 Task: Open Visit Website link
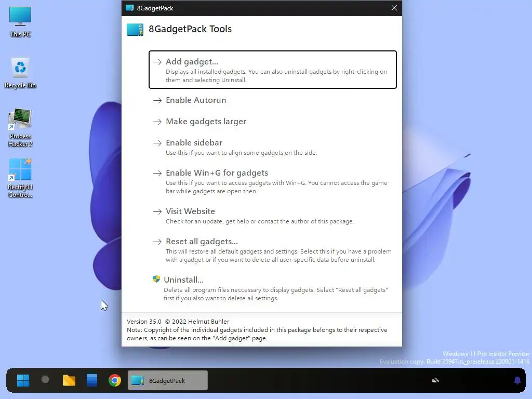(190, 211)
